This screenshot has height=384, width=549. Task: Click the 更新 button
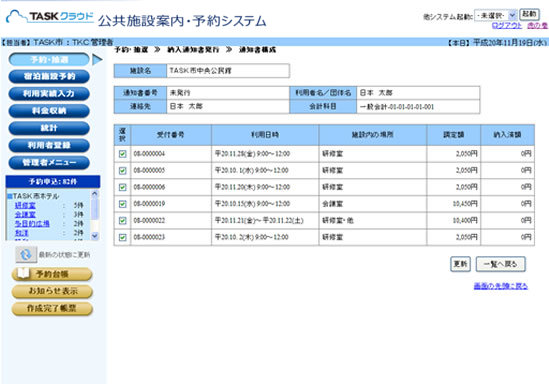point(460,264)
